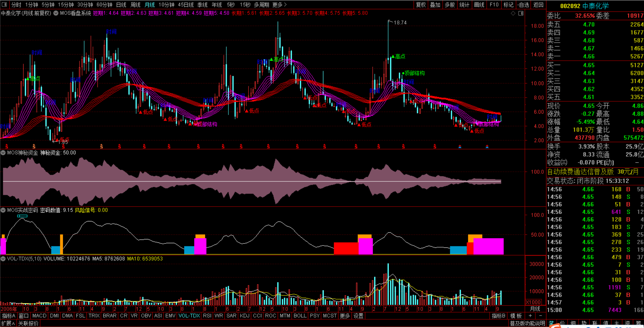This screenshot has width=644, height=328.
Task: Expand the MOS实战密码 indicator dropdown arrow
Action: [3, 210]
